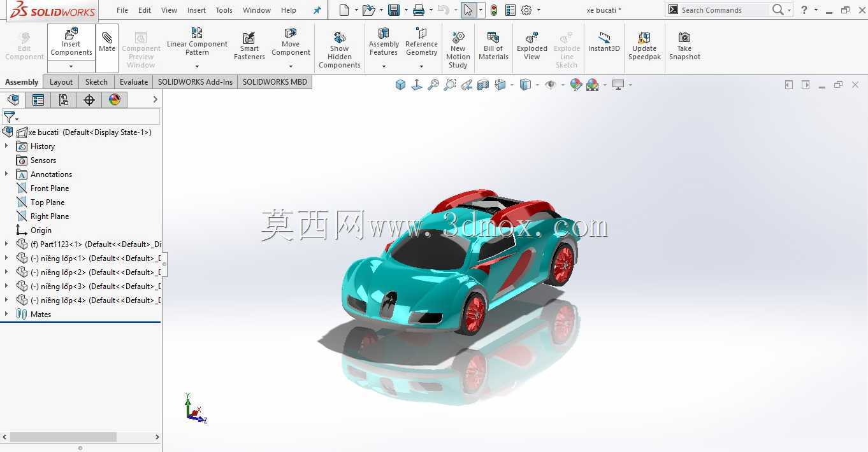Click the Previous View icon
The image size is (868, 452).
(x=467, y=85)
